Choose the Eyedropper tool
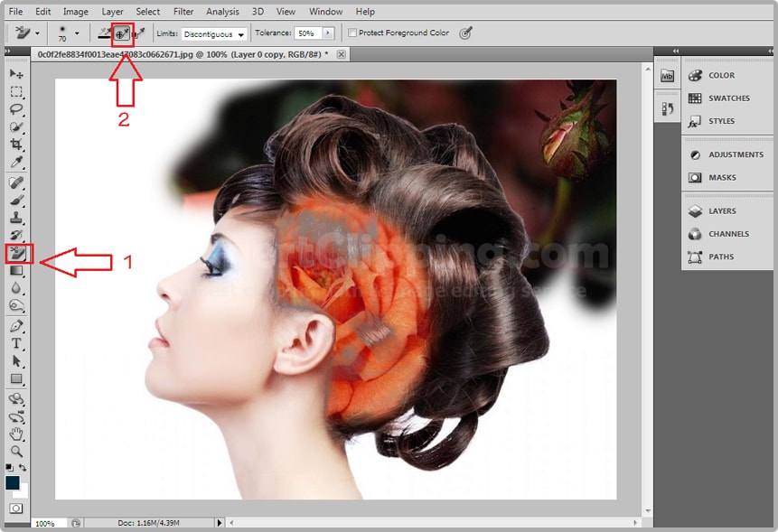Image resolution: width=778 pixels, height=532 pixels. coord(16,163)
